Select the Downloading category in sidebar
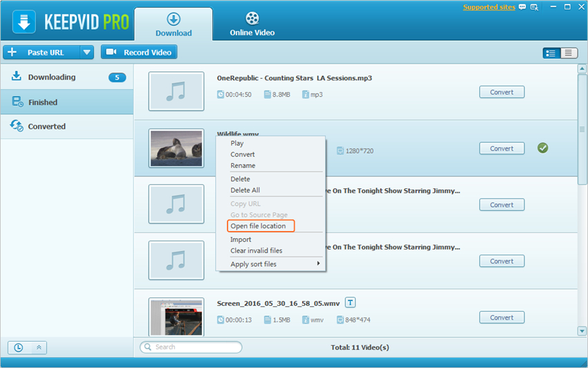 pyautogui.click(x=52, y=77)
